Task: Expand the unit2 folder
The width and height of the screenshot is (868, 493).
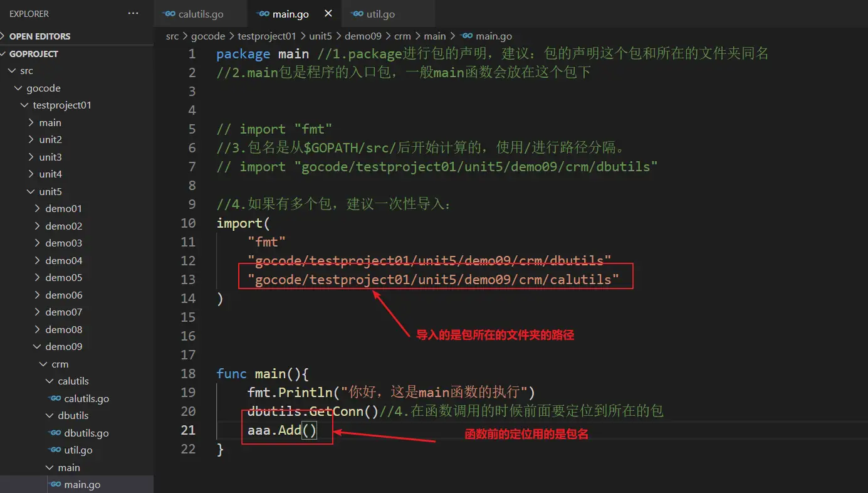Action: 50,139
